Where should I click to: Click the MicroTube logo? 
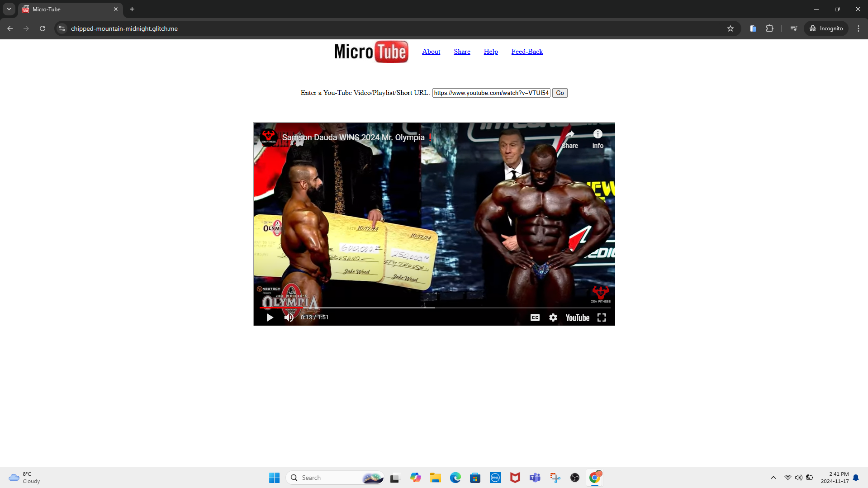371,52
